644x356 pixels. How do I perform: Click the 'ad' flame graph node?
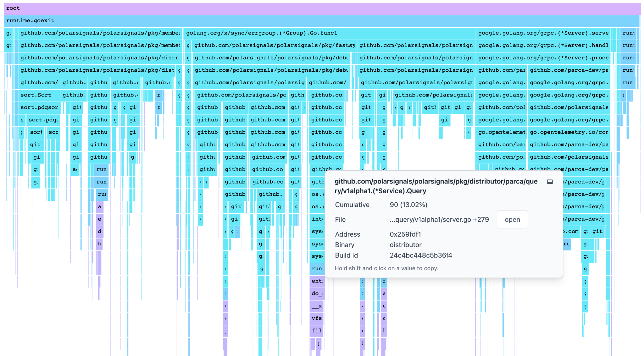(x=75, y=170)
